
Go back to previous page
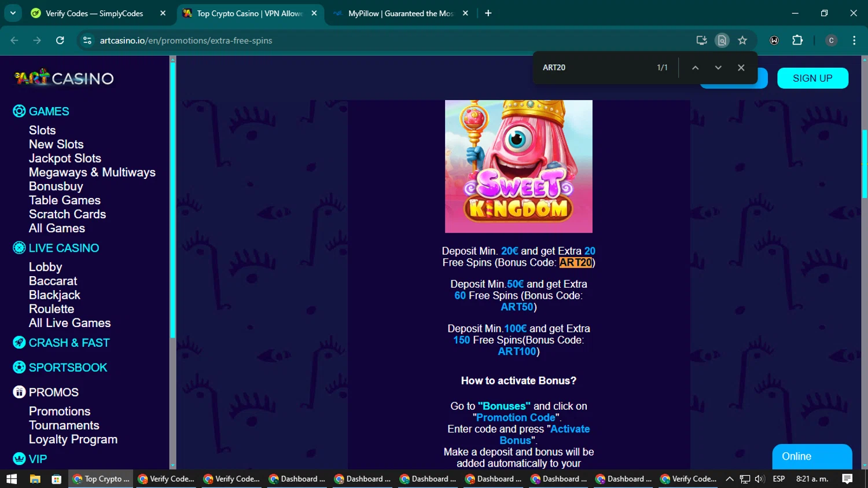[14, 41]
